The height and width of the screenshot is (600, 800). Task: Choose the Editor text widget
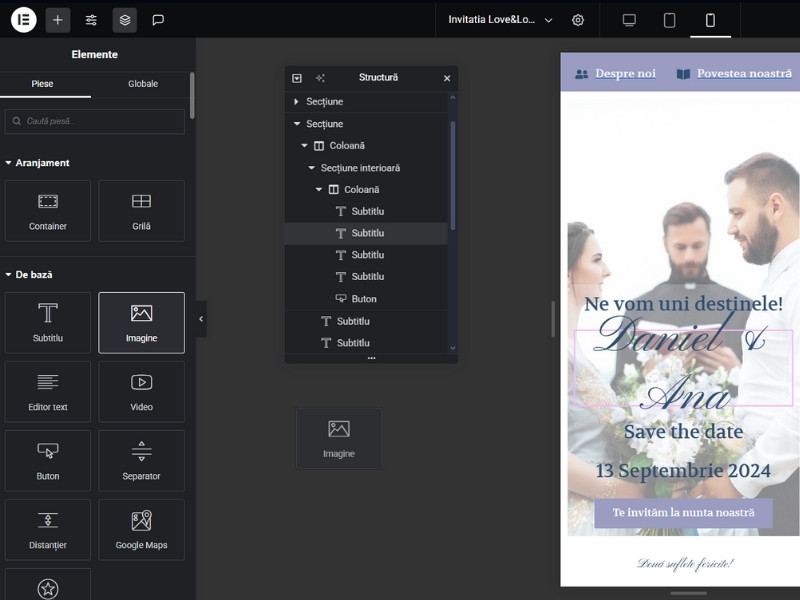point(48,391)
